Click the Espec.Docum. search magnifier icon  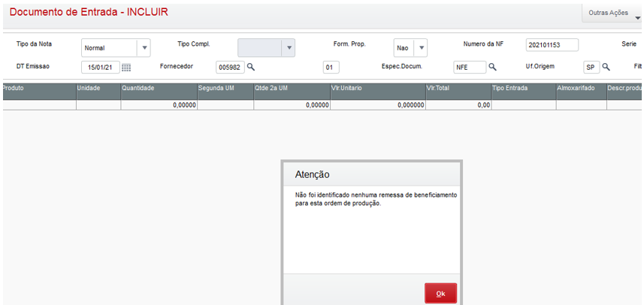(492, 67)
